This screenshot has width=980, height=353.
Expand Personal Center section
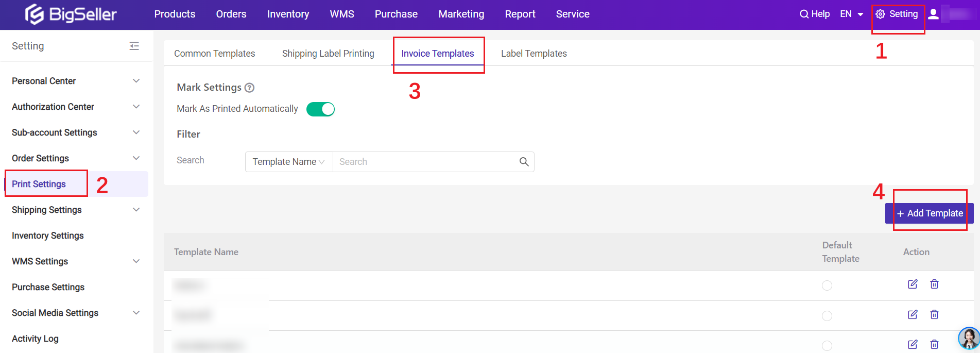tap(76, 81)
